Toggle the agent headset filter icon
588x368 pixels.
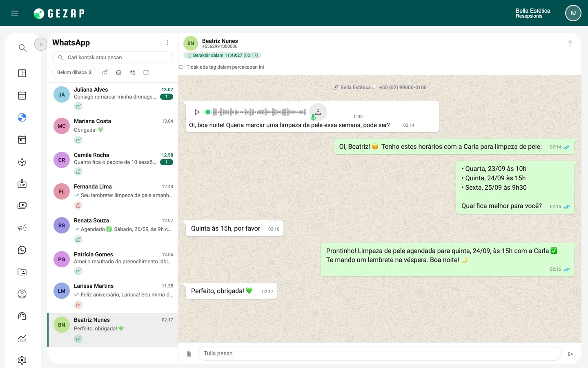point(132,72)
